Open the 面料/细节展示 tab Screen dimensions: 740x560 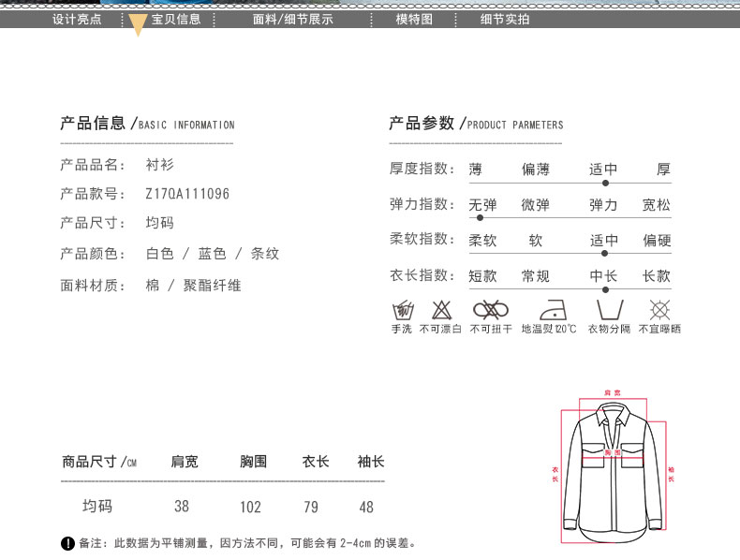[293, 19]
